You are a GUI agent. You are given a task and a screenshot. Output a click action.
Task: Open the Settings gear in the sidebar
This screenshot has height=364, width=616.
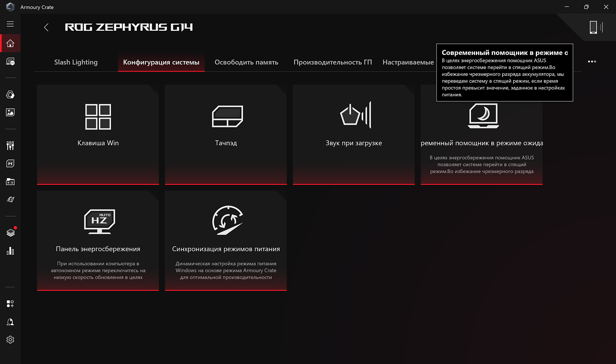pyautogui.click(x=10, y=340)
